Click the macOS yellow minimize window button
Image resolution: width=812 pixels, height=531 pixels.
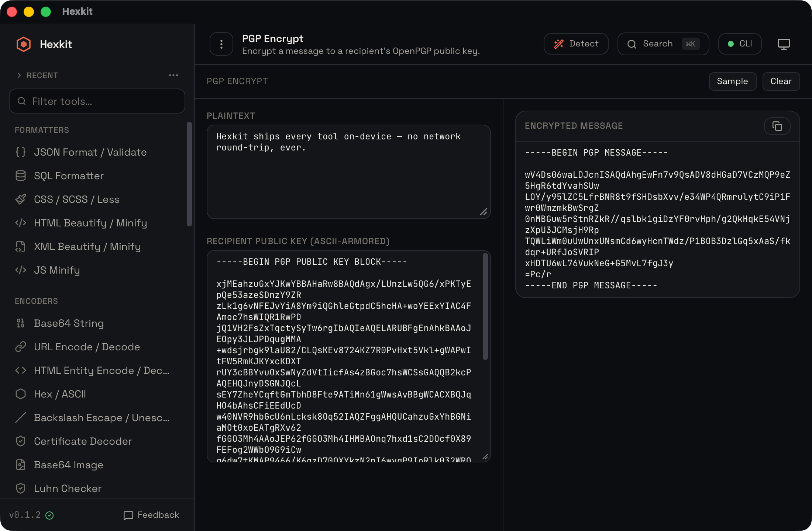pos(29,12)
